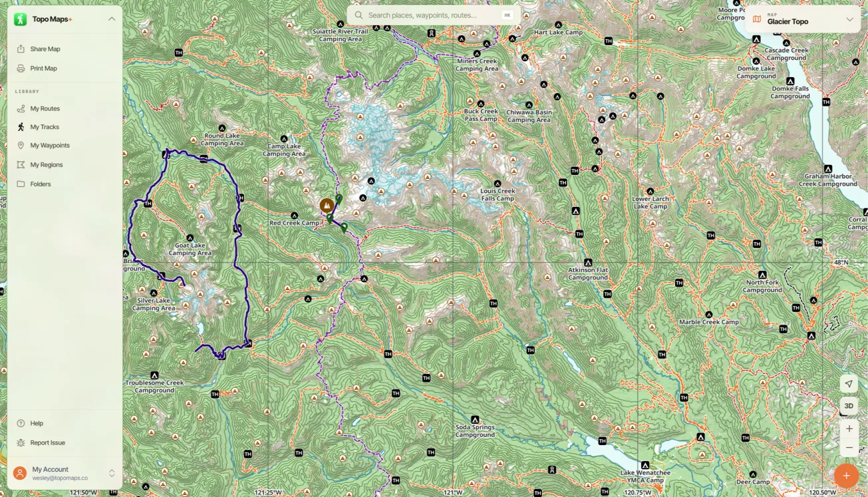Click Louis Creek Falls Camp icon

point(497,183)
